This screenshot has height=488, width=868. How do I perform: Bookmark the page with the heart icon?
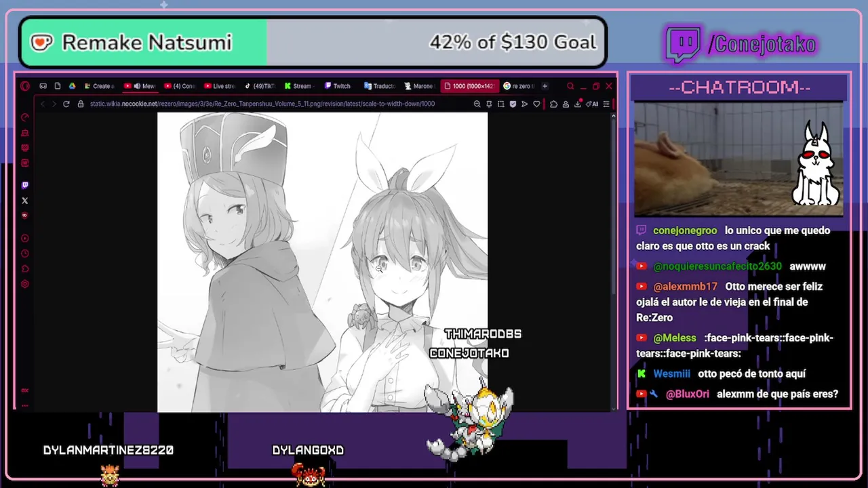pos(536,104)
